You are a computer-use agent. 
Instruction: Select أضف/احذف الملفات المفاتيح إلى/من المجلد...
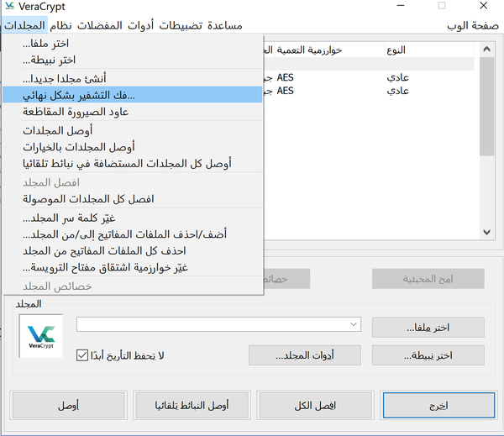click(133, 234)
